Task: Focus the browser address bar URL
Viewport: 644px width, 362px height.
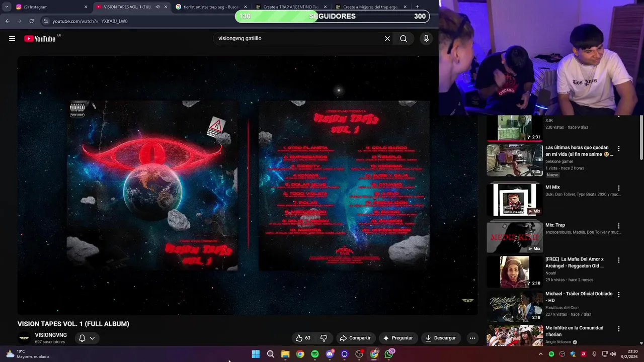Action: [x=90, y=21]
